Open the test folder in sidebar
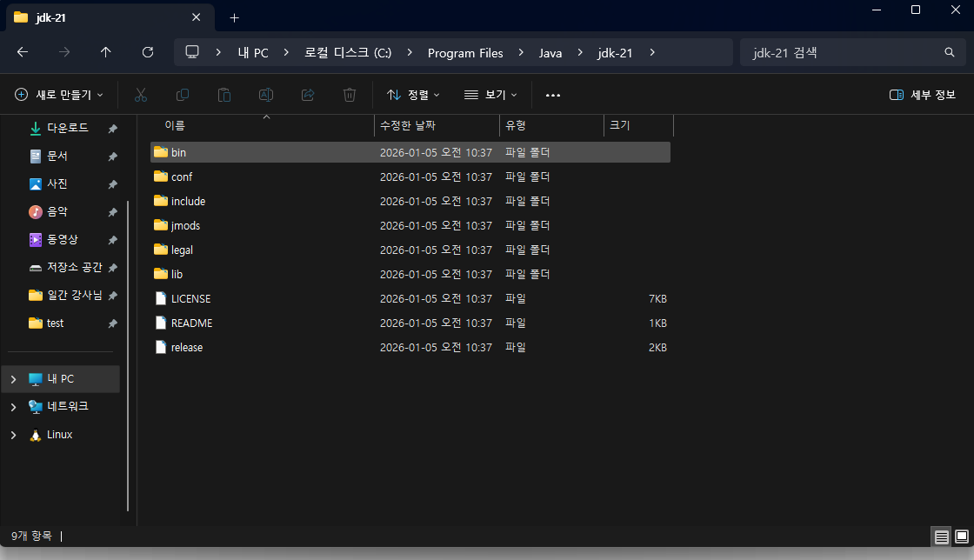The image size is (974, 560). click(x=47, y=323)
